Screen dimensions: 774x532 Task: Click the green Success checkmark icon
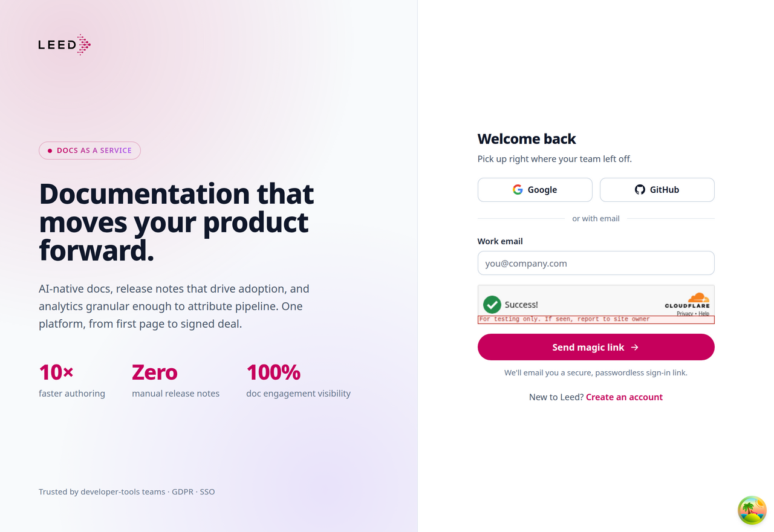click(492, 305)
